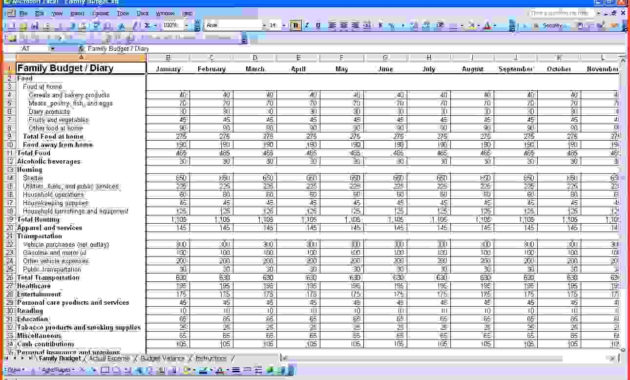Screen dimensions: 630x380
Task: Click in the formula bar
Action: click(x=354, y=49)
